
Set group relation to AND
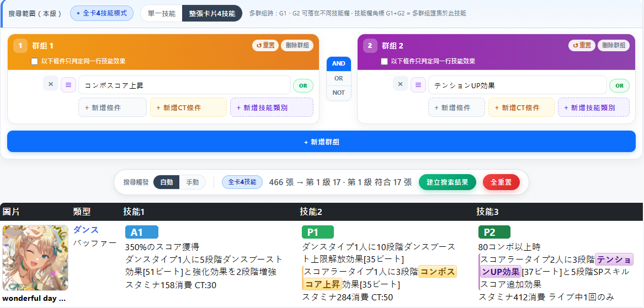339,63
